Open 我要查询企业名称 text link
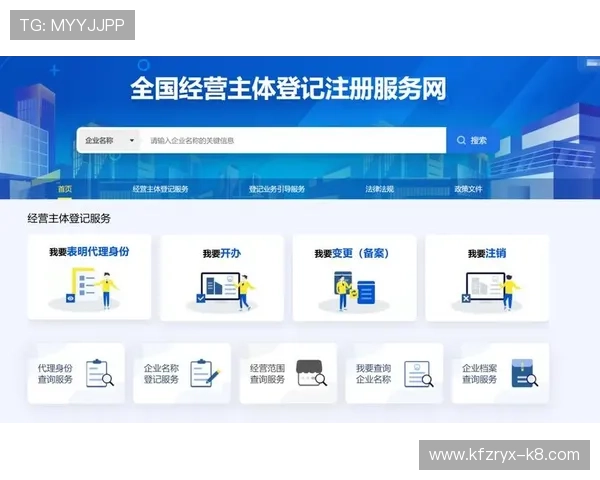Screen dimensions: 600x480 click(x=373, y=374)
